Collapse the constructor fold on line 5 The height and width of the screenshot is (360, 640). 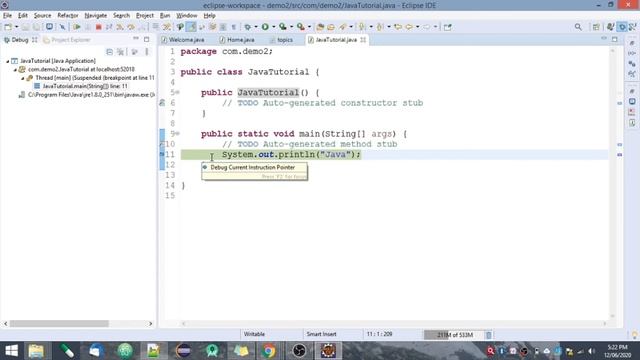pos(178,92)
